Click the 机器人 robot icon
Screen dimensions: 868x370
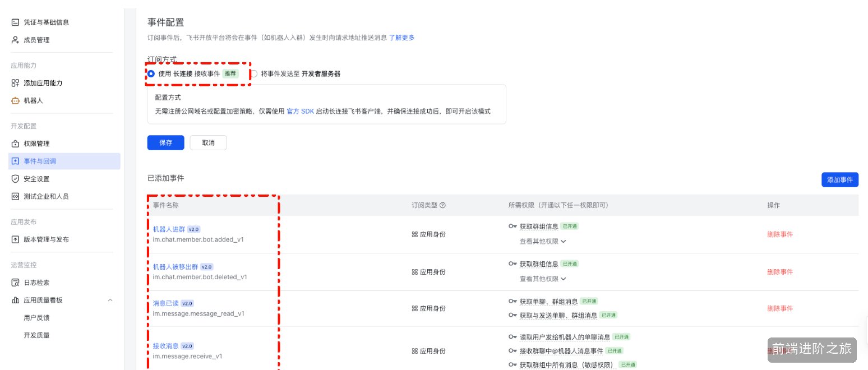[x=15, y=100]
